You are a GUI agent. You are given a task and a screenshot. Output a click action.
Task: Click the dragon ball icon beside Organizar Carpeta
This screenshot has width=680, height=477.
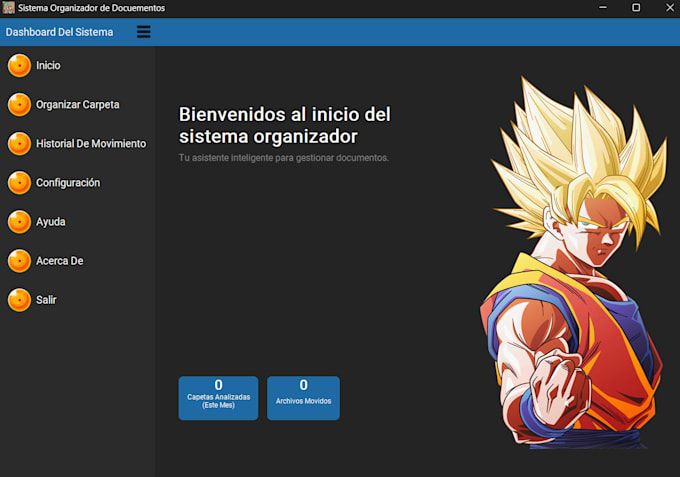click(x=20, y=105)
